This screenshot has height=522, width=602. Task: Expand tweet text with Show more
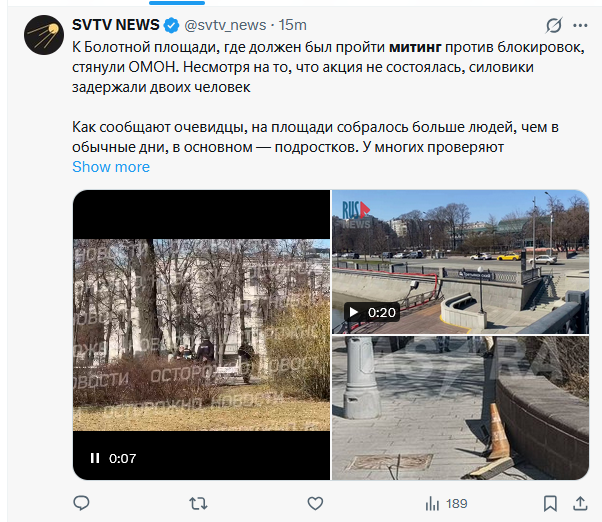111,167
